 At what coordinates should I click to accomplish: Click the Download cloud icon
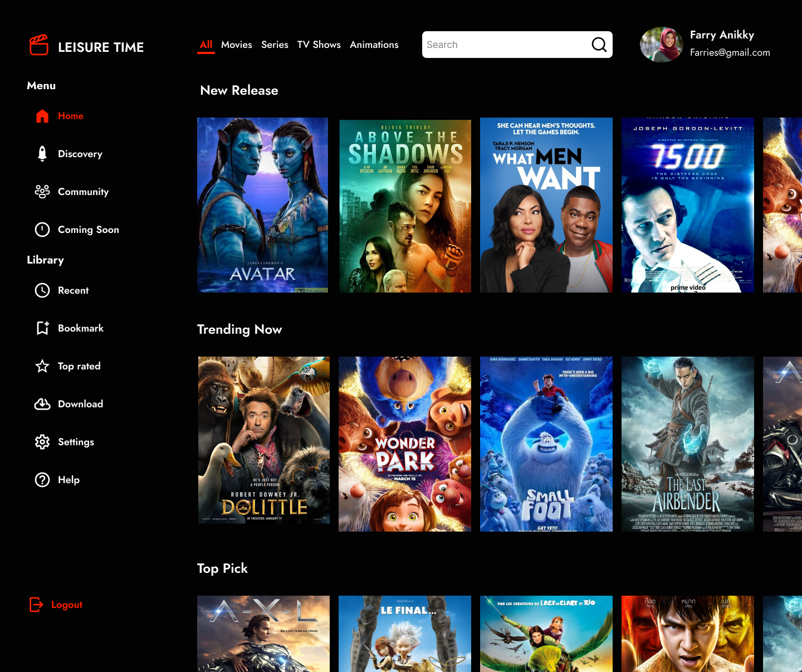pos(42,404)
